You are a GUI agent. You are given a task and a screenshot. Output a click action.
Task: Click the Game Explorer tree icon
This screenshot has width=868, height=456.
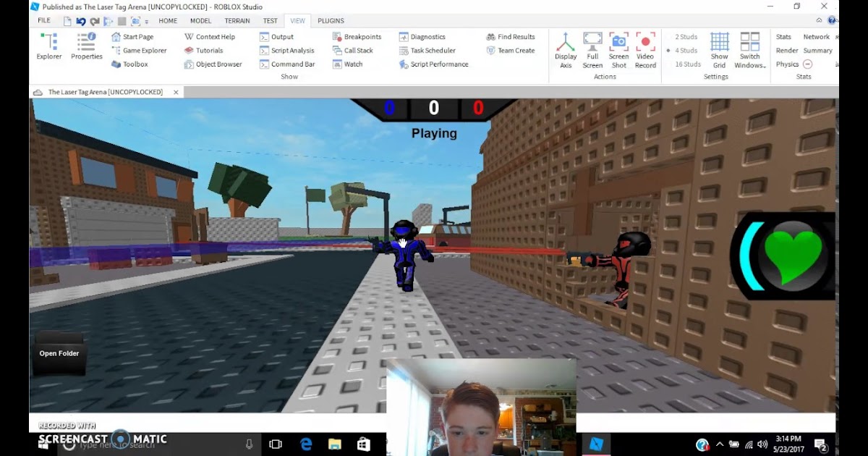[x=116, y=51]
